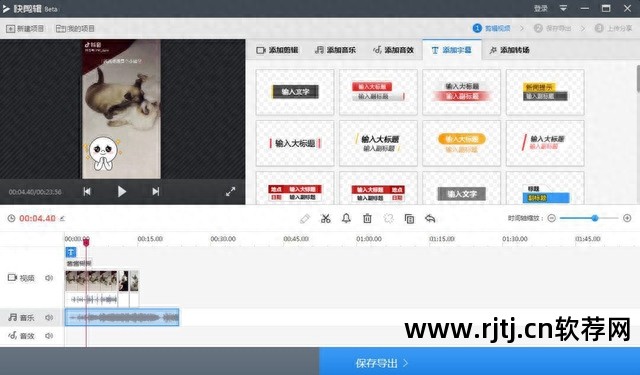
Task: Choose red title with grey subtitle template
Action: (x=378, y=92)
